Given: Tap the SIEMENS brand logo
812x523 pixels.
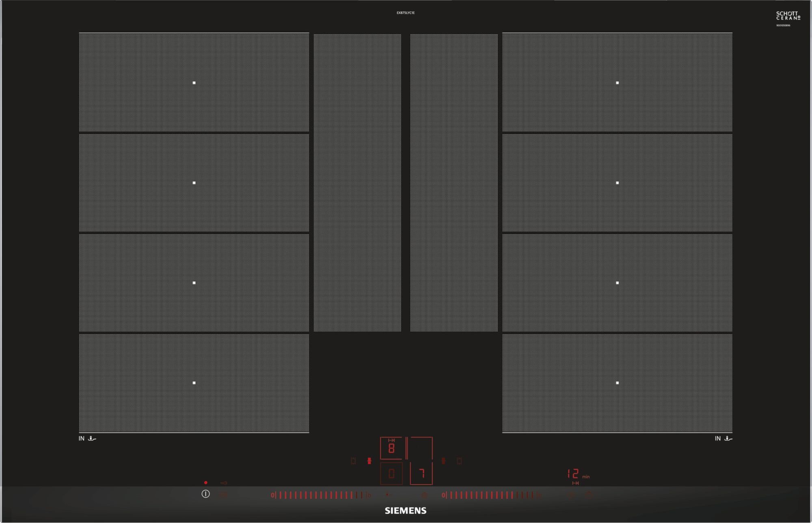Looking at the screenshot, I should coord(406,511).
